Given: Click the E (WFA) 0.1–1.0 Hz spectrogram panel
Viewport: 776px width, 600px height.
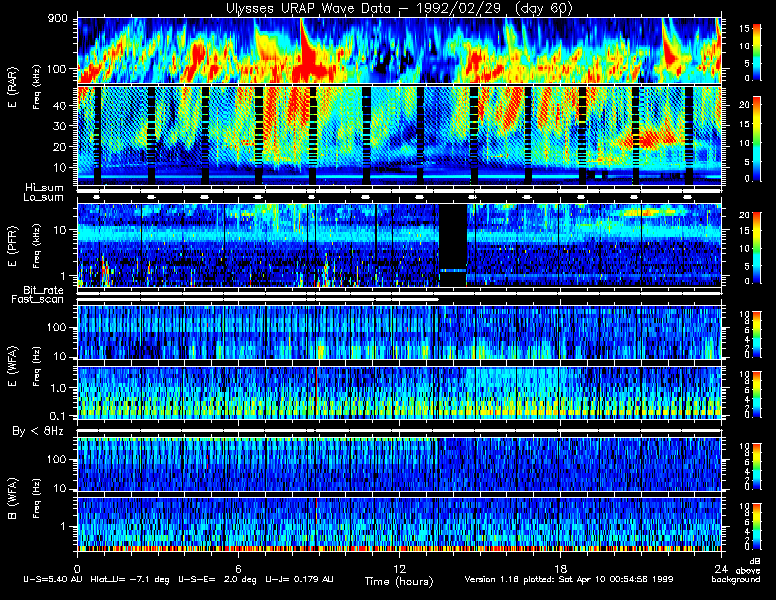Looking at the screenshot, I should pos(399,393).
